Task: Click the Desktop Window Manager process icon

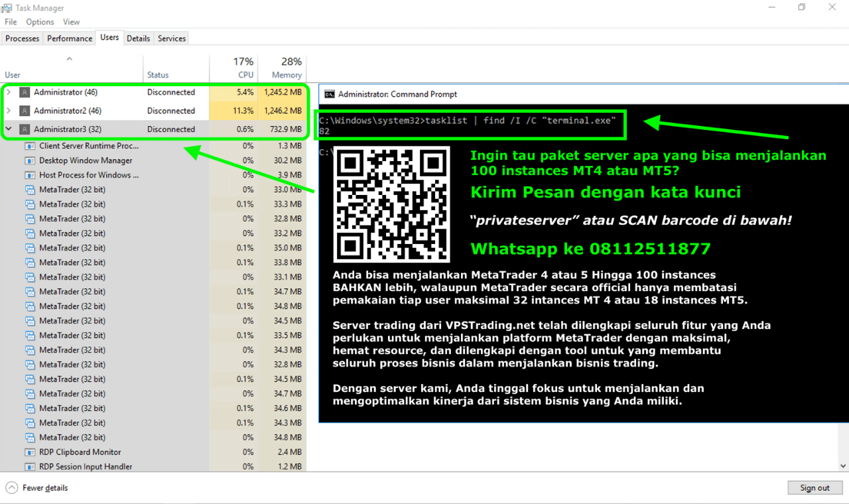Action: (x=30, y=160)
